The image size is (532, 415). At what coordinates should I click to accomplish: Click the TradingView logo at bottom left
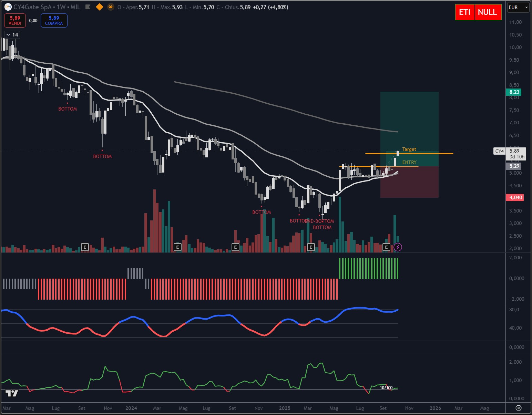point(12,393)
